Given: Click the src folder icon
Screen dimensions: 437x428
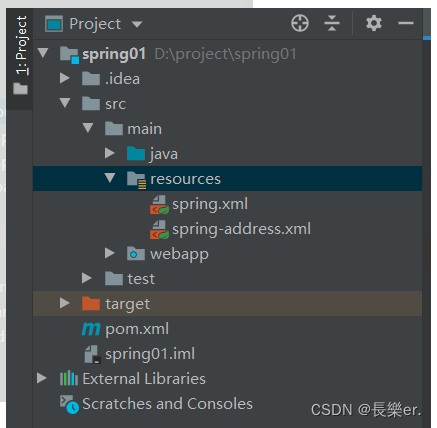Looking at the screenshot, I should (x=91, y=103).
